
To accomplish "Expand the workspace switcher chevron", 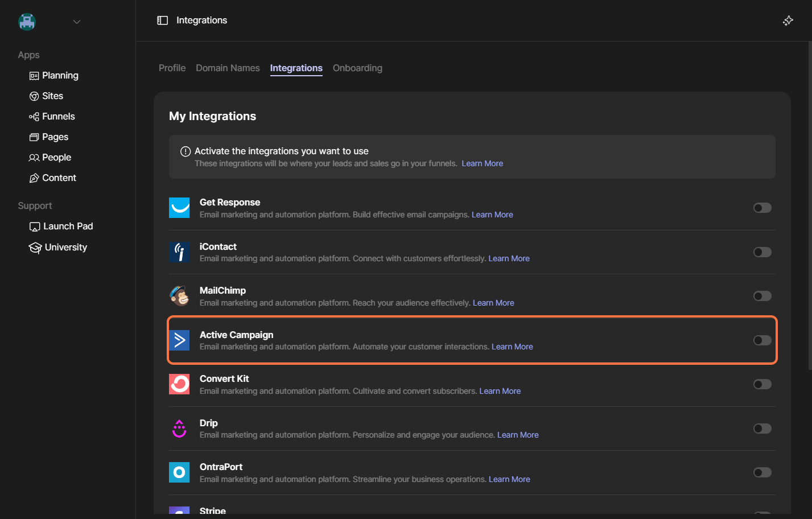I will coord(77,22).
